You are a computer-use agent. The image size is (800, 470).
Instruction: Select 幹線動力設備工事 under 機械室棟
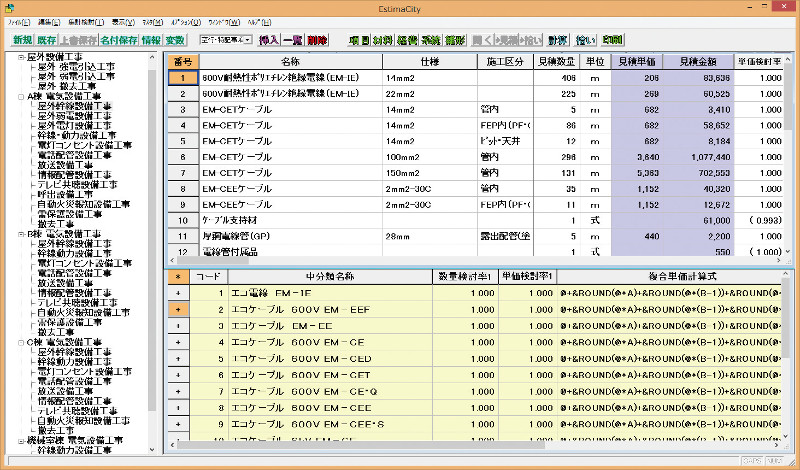point(74,451)
